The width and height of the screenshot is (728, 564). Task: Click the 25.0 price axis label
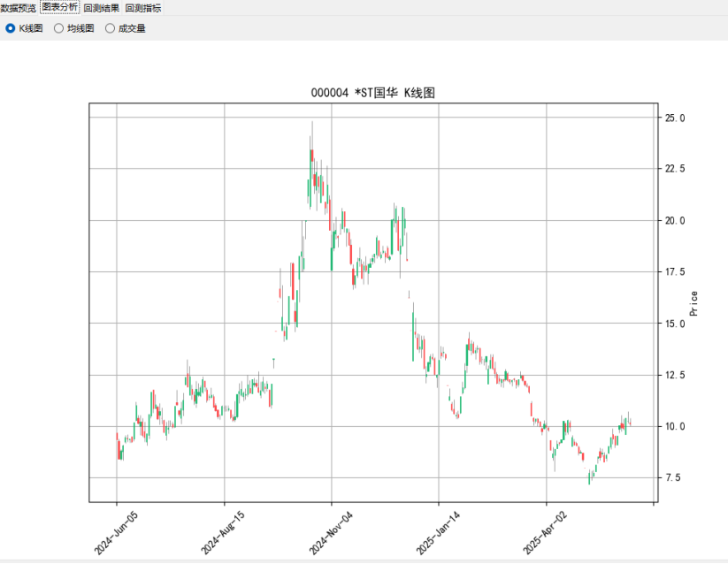click(x=675, y=118)
